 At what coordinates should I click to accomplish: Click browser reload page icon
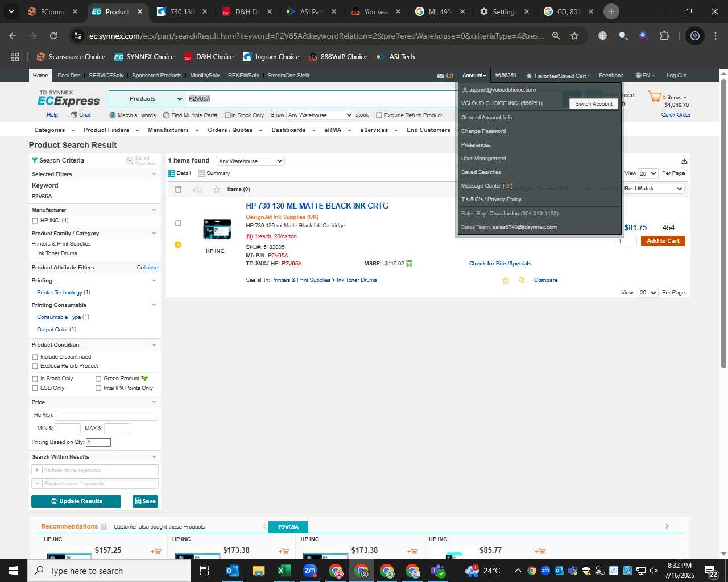click(53, 36)
